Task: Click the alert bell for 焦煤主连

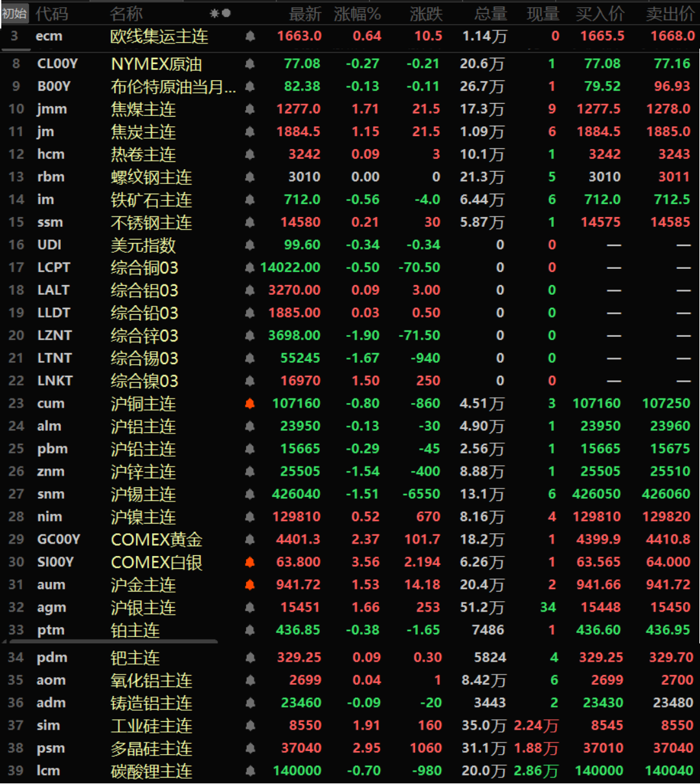Action: pos(250,110)
